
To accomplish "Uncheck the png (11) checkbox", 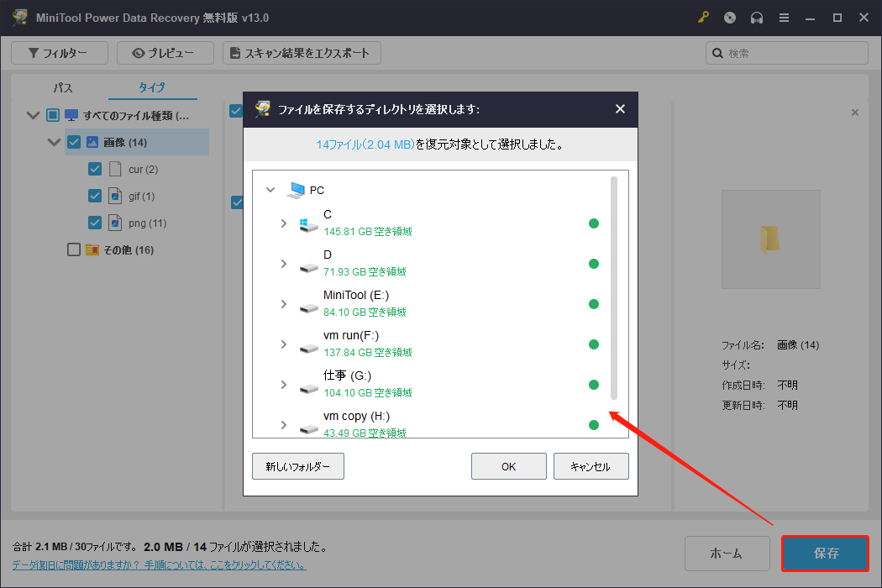I will pos(94,223).
